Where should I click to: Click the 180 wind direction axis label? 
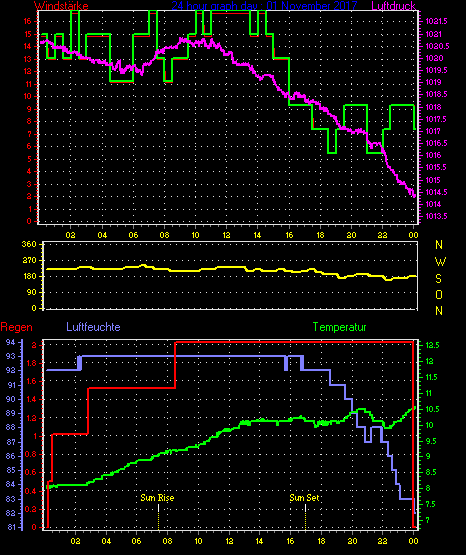click(29, 276)
